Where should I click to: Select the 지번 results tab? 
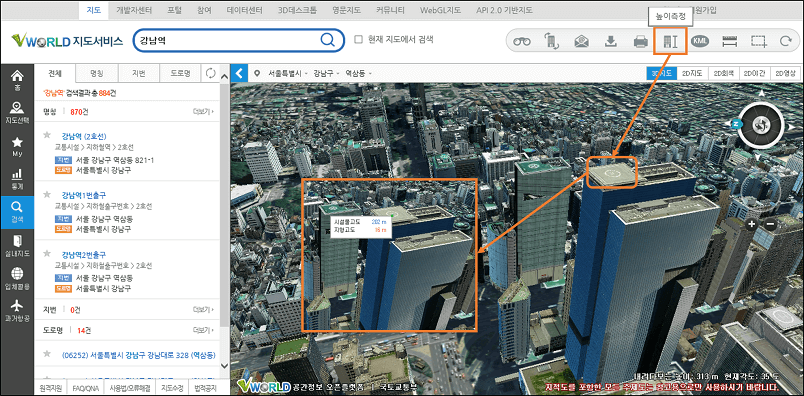click(x=138, y=73)
